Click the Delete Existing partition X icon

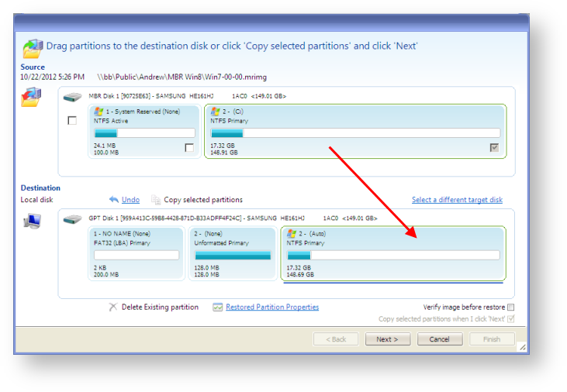[113, 307]
